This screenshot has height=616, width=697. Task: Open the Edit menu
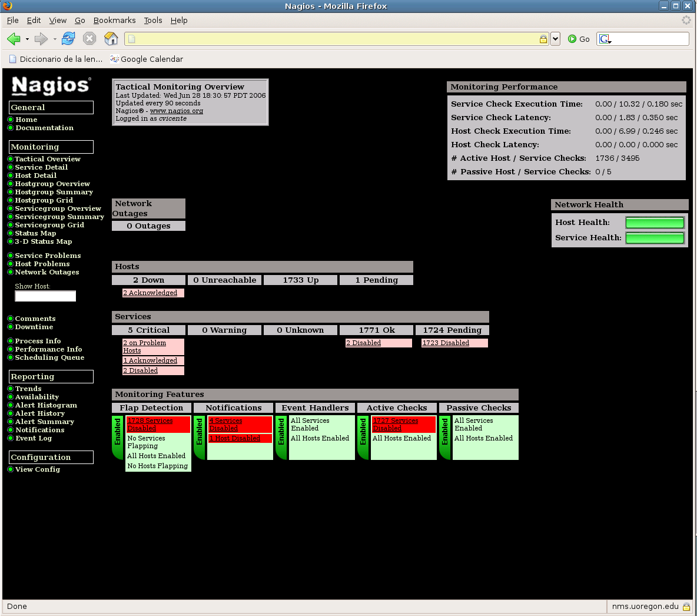pos(34,21)
